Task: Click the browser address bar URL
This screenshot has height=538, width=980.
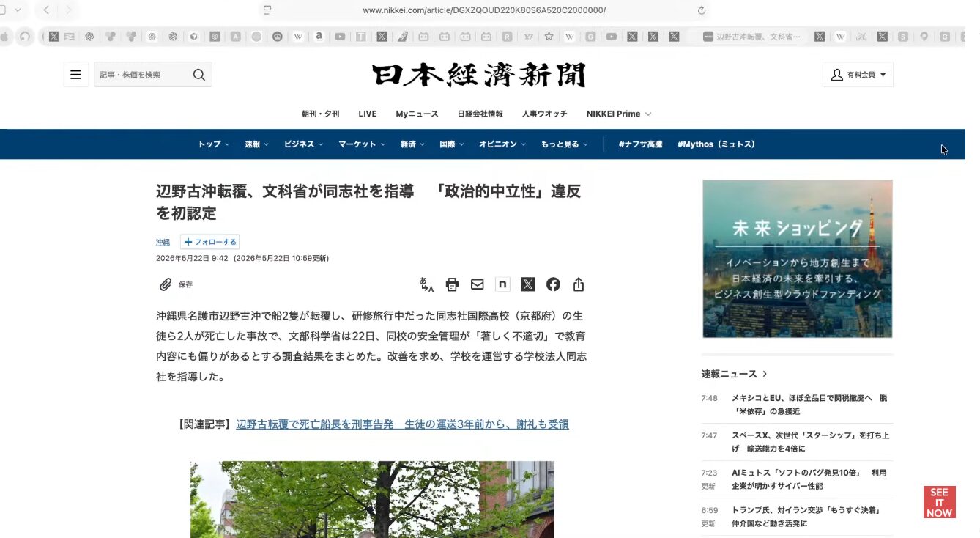Action: [484, 10]
